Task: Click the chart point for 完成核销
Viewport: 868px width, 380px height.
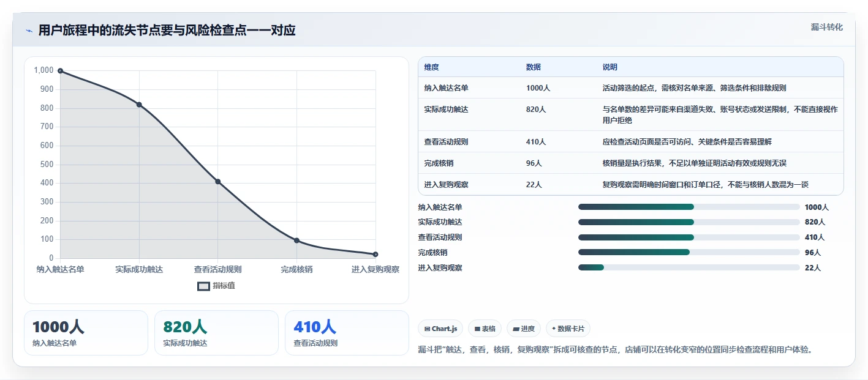Action: point(296,240)
